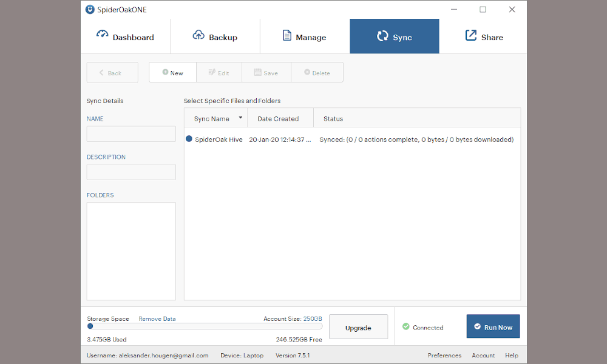
Task: Click the date created 20-Jan-20 12:14:37 cell
Action: tap(279, 140)
